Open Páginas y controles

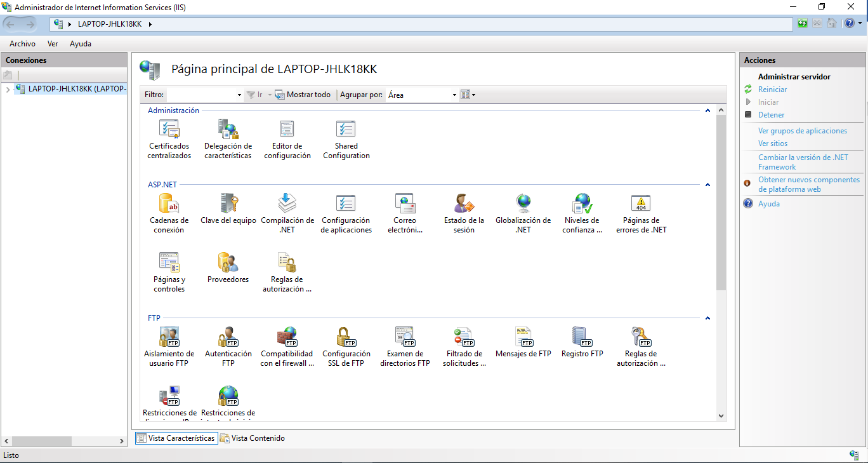169,272
